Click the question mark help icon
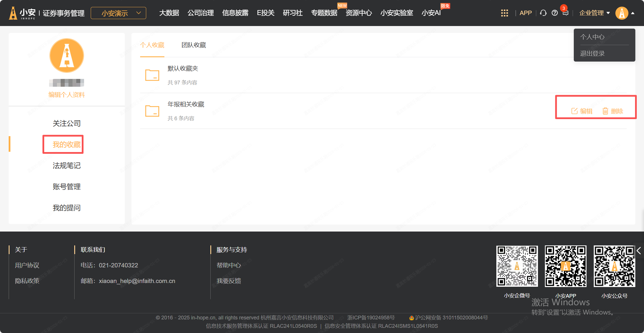This screenshot has width=644, height=333. click(x=554, y=13)
